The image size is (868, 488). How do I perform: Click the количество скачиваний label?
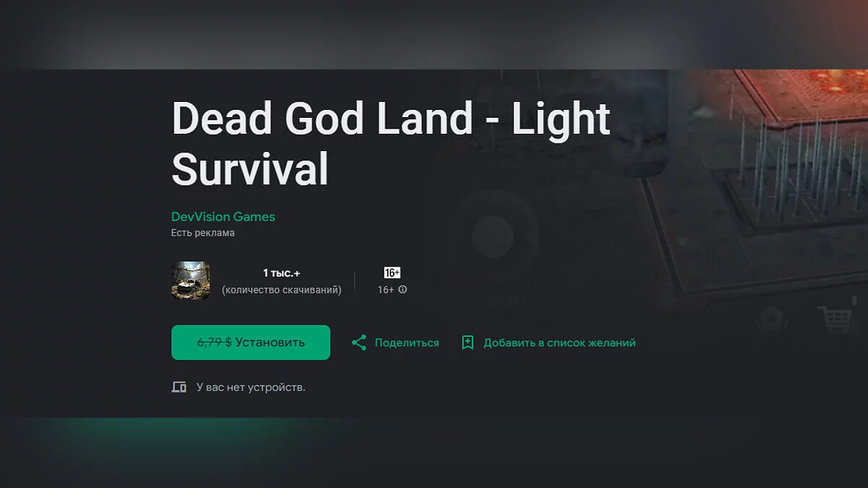281,289
